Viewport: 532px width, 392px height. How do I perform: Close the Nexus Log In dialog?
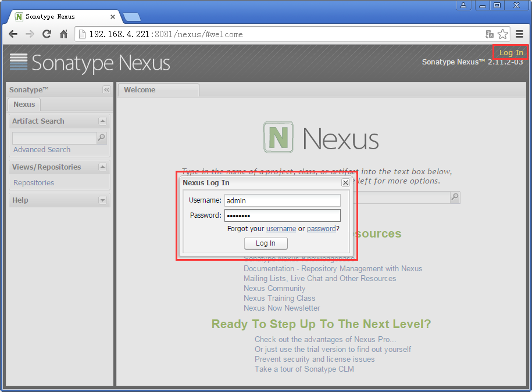click(345, 182)
